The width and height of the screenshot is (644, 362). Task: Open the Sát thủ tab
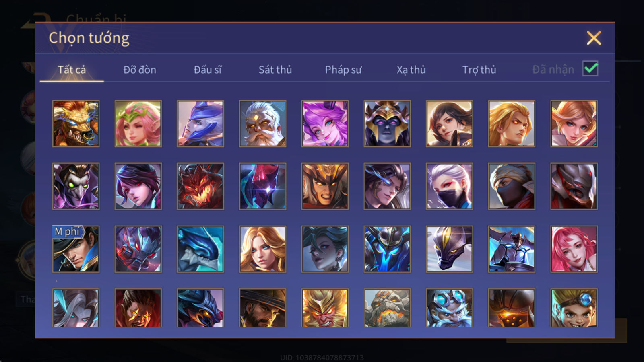click(275, 70)
